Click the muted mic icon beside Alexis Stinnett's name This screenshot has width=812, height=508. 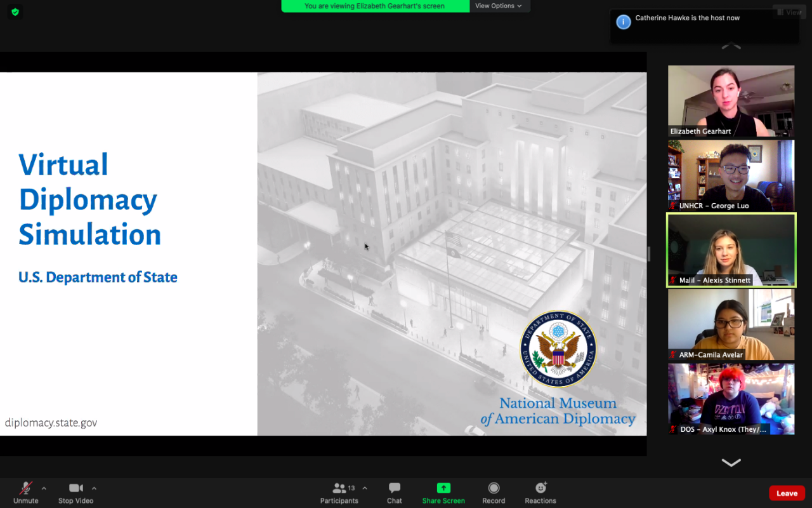pos(673,280)
